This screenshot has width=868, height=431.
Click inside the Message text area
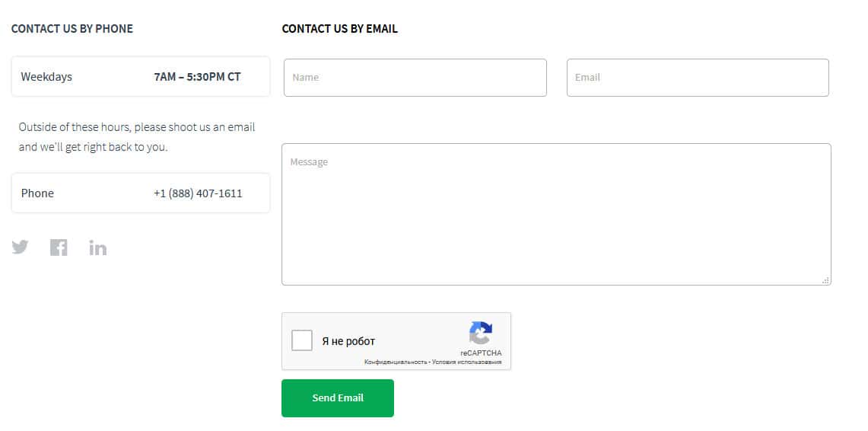[556, 214]
